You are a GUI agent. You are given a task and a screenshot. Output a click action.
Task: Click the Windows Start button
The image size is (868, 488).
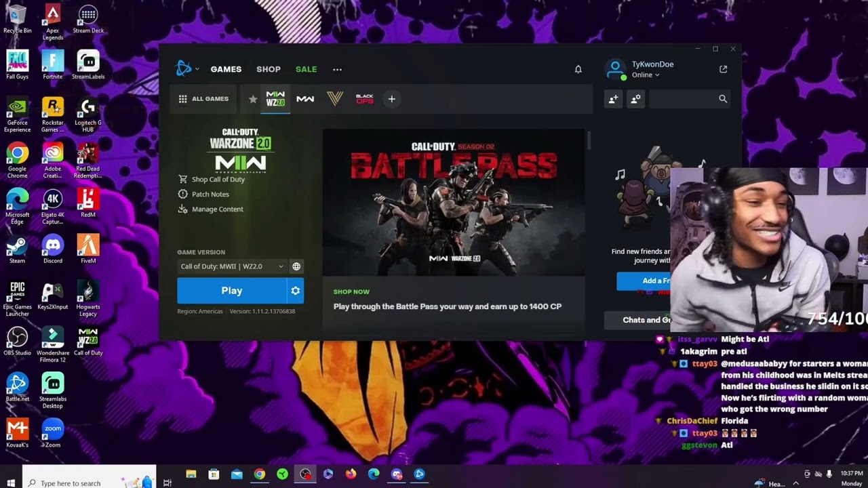click(11, 483)
